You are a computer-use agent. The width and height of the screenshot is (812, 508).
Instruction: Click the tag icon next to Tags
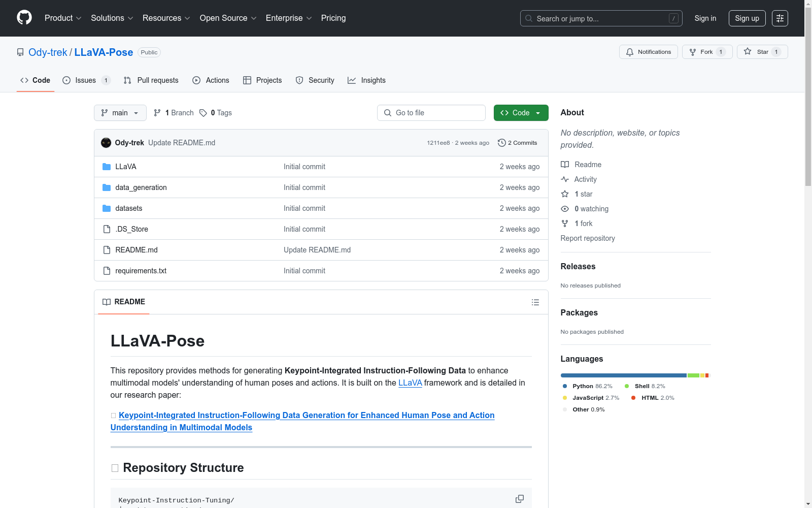tap(203, 113)
